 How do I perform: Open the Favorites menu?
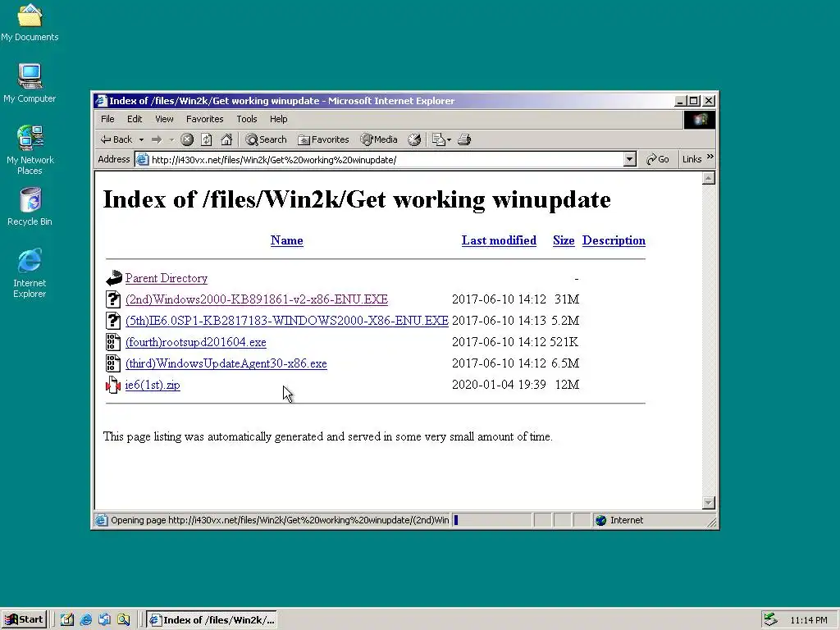click(x=204, y=119)
